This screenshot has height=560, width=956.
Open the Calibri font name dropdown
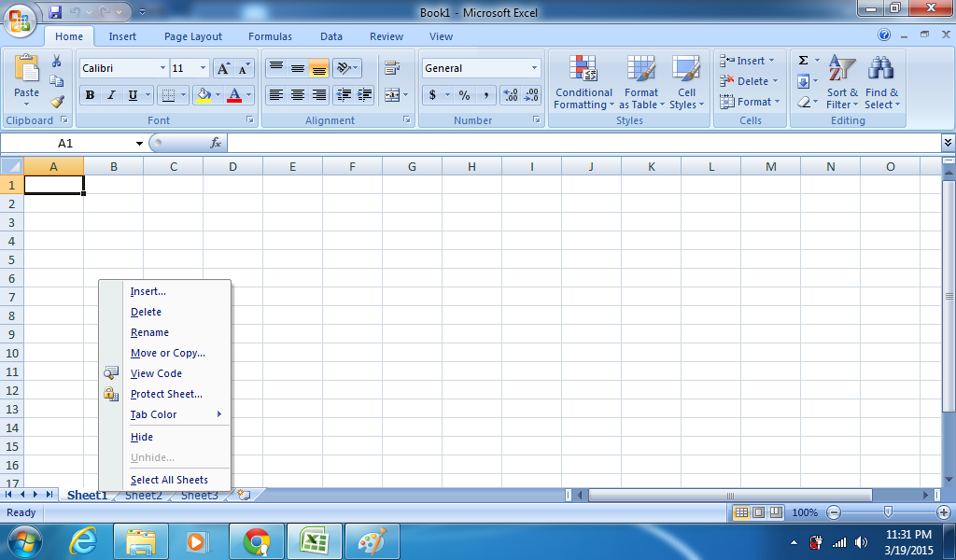pos(162,68)
